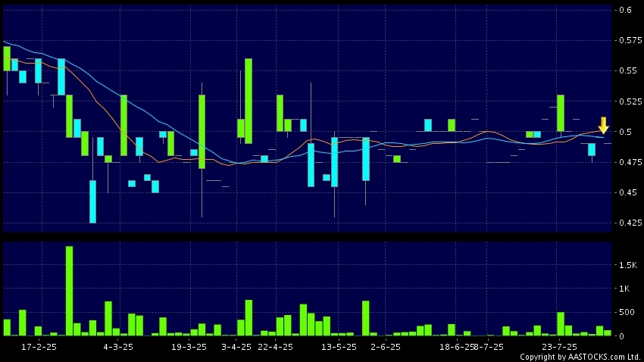Select the 0.45 price axis label
The image size is (644, 362).
pyautogui.click(x=628, y=192)
